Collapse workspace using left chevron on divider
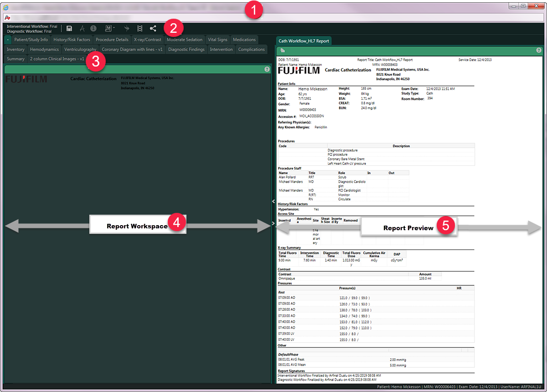The image size is (547, 392). (273, 201)
